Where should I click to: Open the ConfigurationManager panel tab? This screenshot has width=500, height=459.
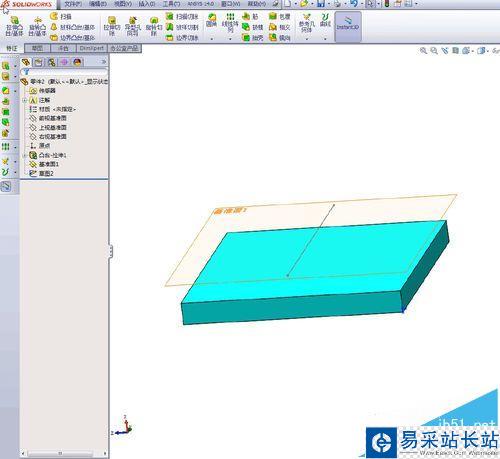tap(51, 62)
